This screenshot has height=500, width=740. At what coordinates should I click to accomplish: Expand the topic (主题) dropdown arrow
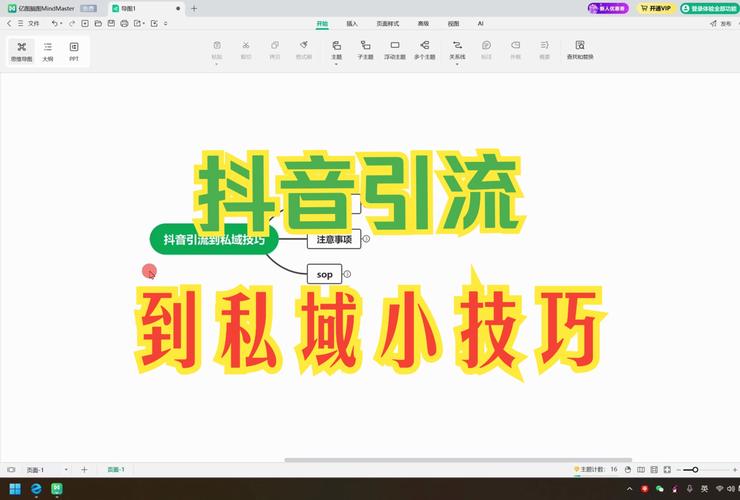[x=336, y=64]
